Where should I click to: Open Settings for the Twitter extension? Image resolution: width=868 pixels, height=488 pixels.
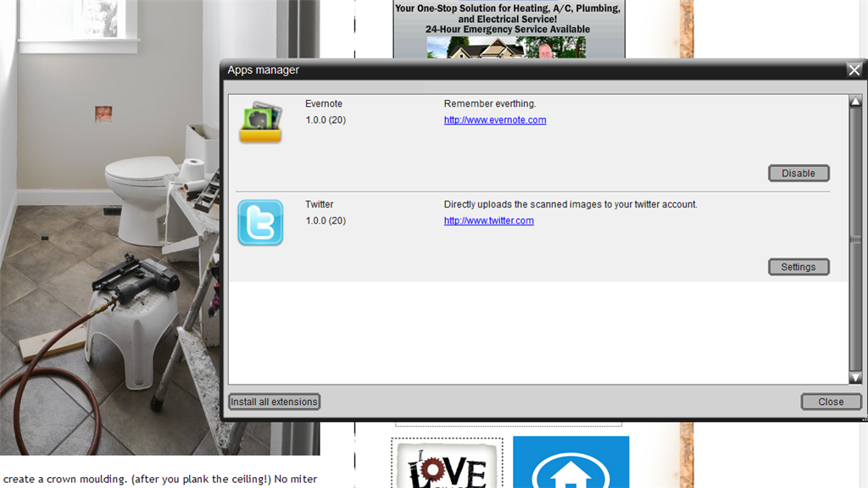798,266
